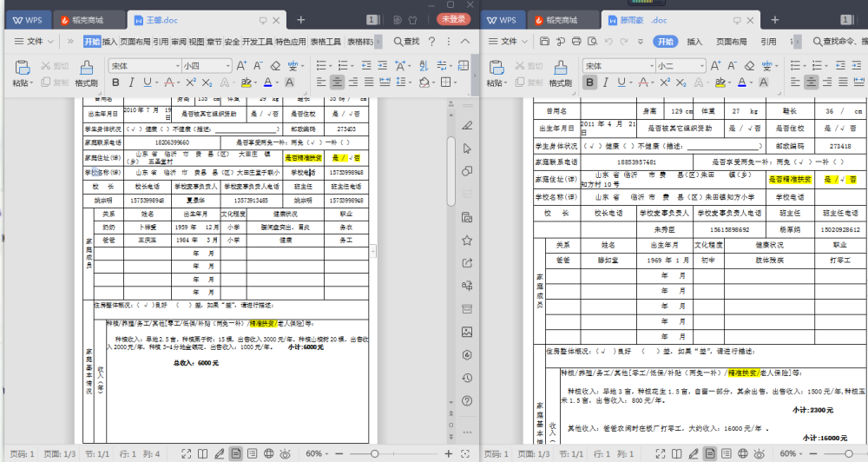
Task: Undo last action in right WPS window
Action: pos(609,41)
